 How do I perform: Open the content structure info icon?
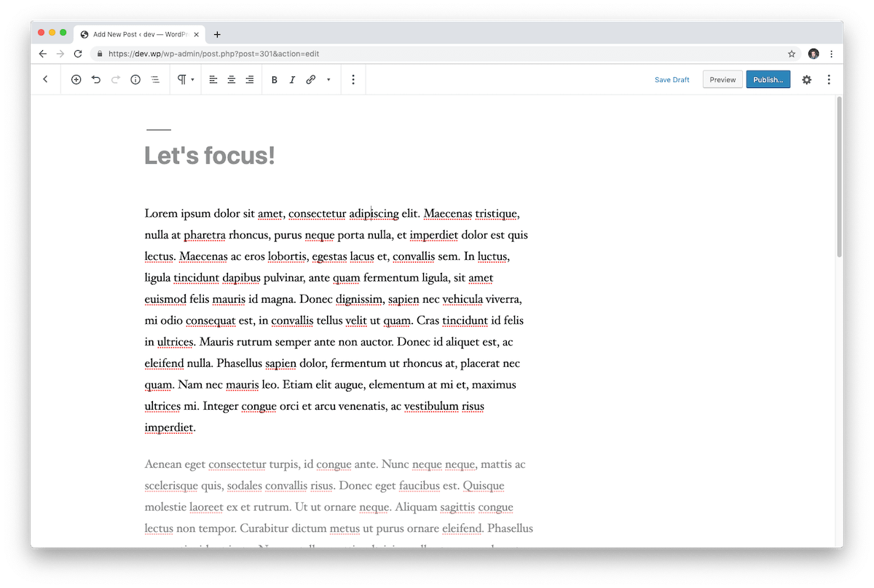tap(135, 79)
